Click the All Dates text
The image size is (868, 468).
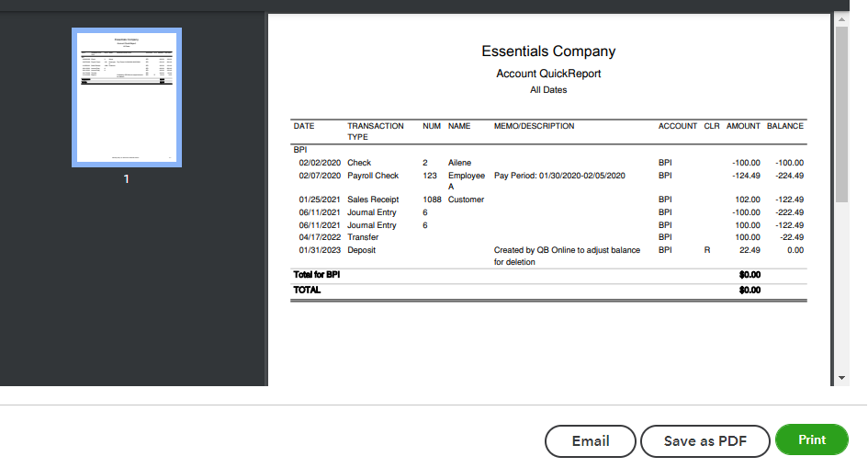point(548,90)
